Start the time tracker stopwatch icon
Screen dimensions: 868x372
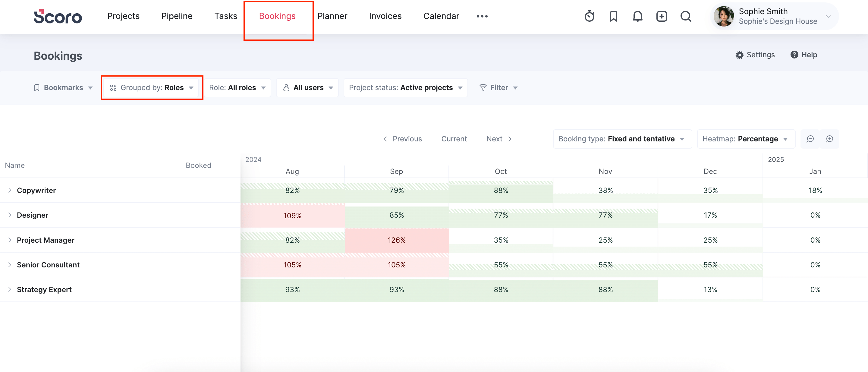point(589,16)
